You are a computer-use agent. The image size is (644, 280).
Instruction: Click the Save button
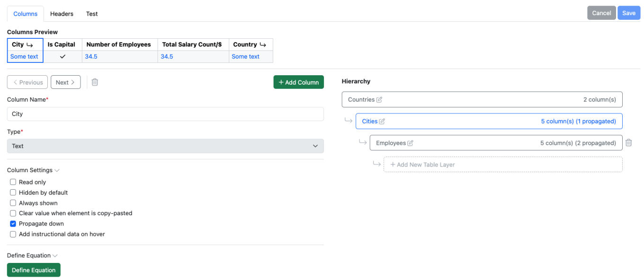pos(628,13)
